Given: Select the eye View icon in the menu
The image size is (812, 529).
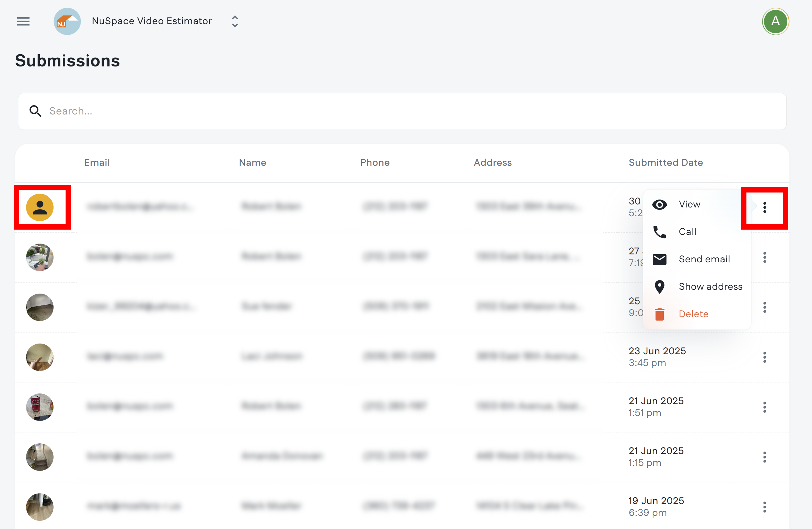Looking at the screenshot, I should pos(660,204).
